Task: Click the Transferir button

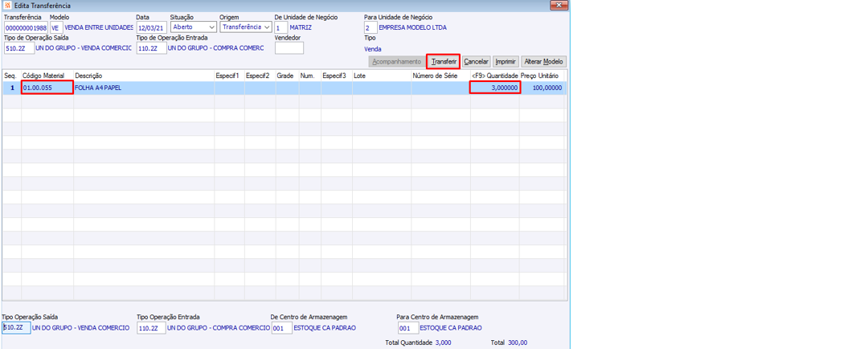Action: click(x=444, y=61)
